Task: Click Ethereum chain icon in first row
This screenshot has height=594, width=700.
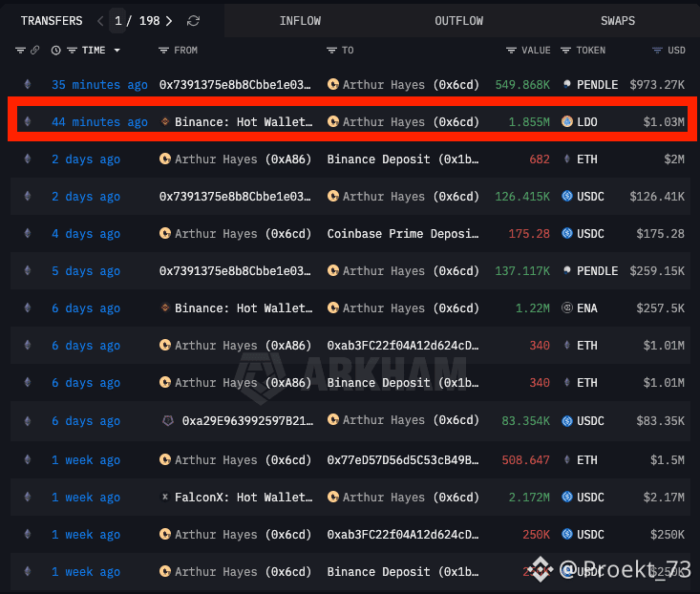Action: pyautogui.click(x=27, y=84)
